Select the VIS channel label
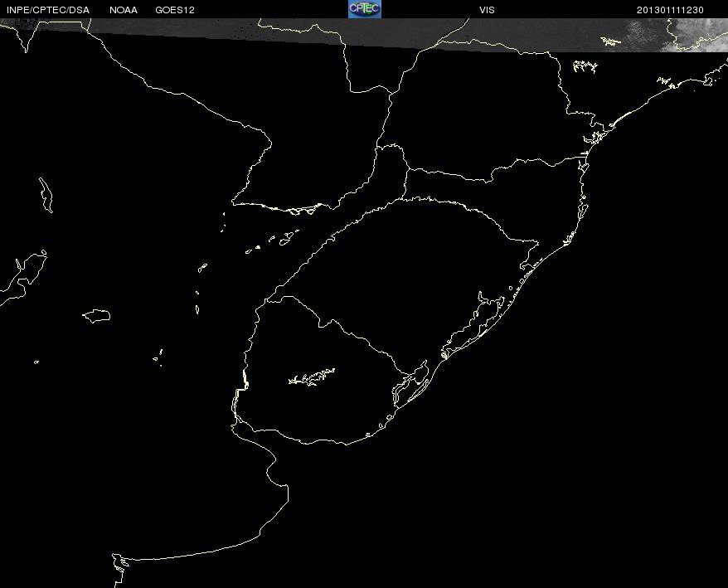Viewport: 728px width, 588px height. 487,10
